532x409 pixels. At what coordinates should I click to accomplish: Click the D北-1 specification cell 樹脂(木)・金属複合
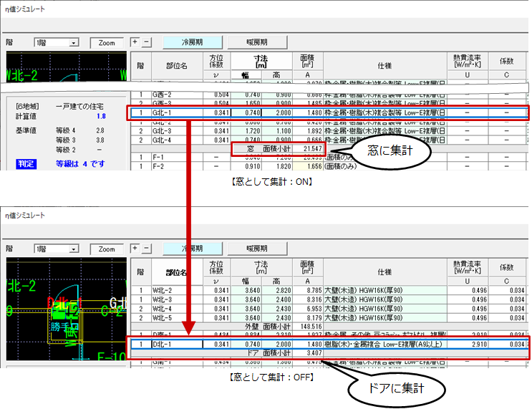tap(385, 344)
